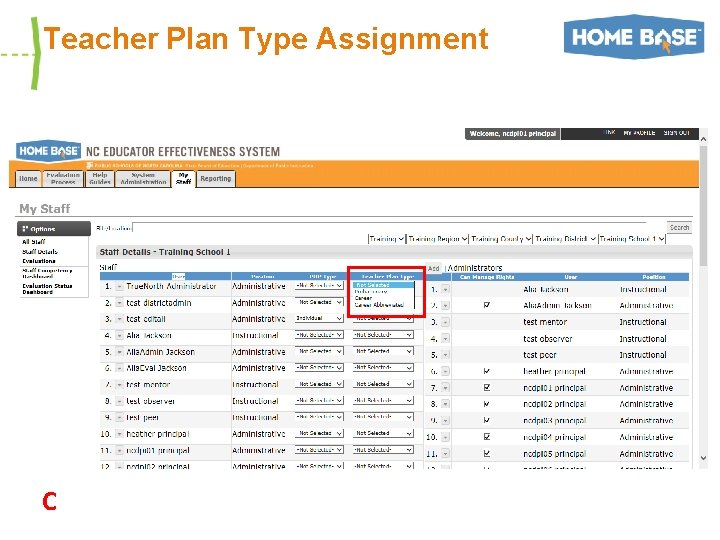The image size is (720, 540).
Task: Toggle Can Manage Rights for ncdpi01 principal
Action: click(487, 388)
